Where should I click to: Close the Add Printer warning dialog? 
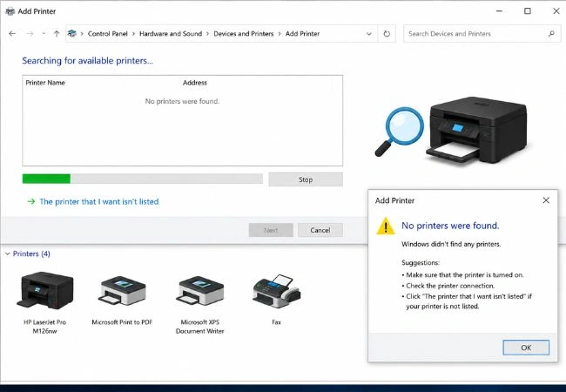(546, 200)
